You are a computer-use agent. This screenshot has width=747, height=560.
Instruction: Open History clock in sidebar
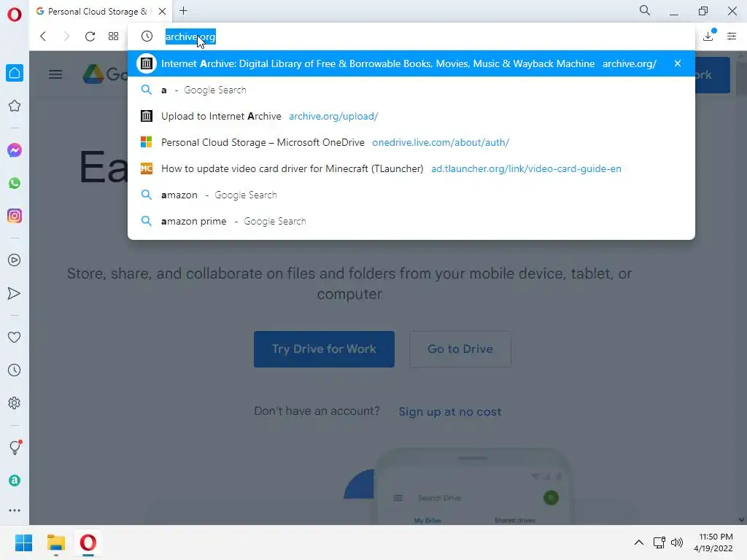coord(15,370)
